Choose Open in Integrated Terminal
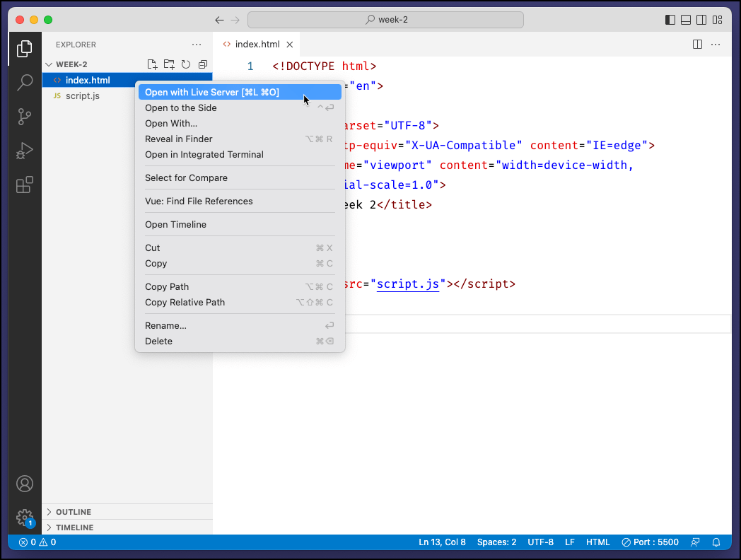This screenshot has width=741, height=560. click(240, 155)
